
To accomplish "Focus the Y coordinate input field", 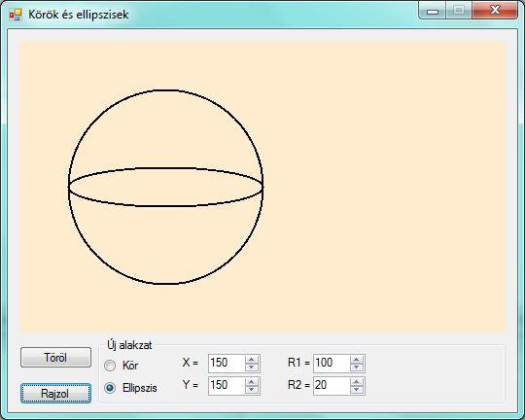I will point(227,386).
